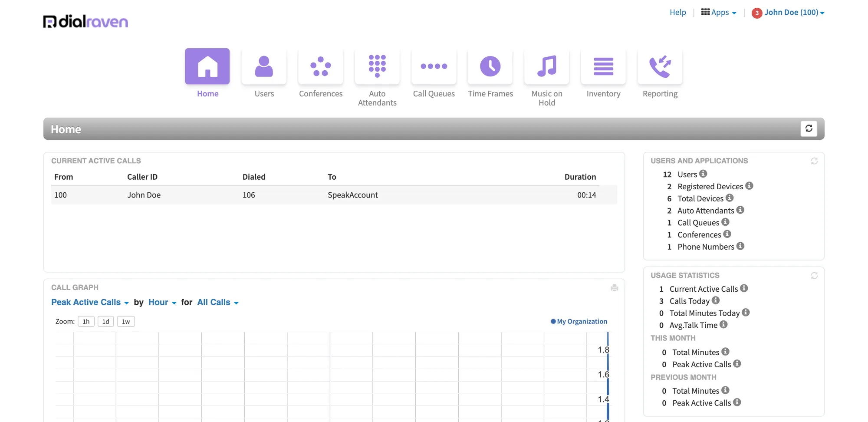Open the All Calls filter dropdown
The height and width of the screenshot is (422, 868).
tap(218, 302)
